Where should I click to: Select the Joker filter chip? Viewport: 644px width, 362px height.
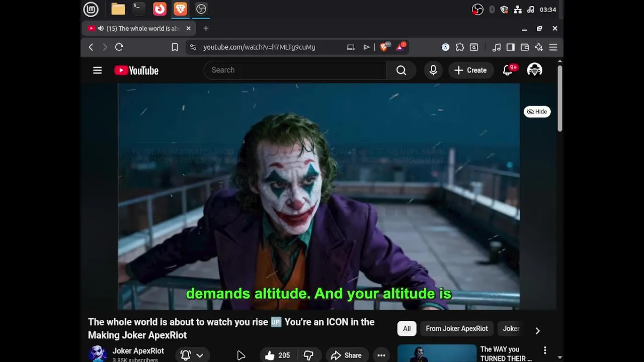click(511, 329)
